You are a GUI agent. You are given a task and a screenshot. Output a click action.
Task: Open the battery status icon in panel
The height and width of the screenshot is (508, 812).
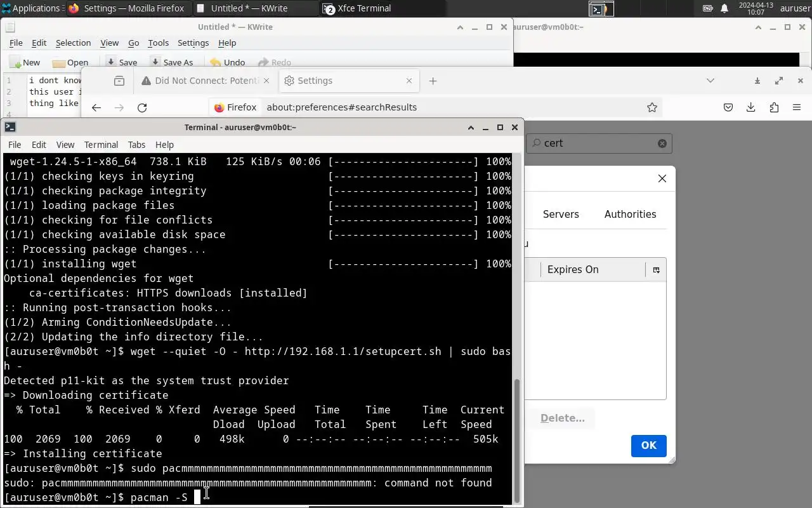(708, 9)
